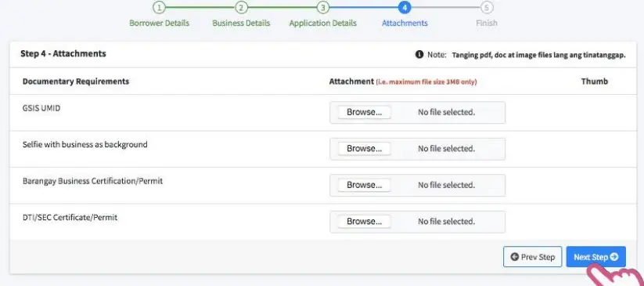The height and width of the screenshot is (286, 644).
Task: Browse for the Barangay Business Certification file
Action: (365, 185)
